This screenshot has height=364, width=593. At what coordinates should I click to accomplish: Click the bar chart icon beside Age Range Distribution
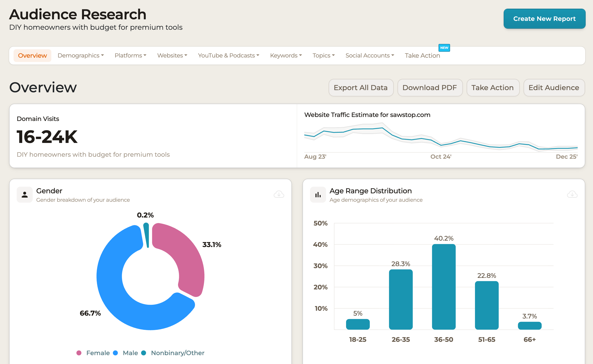point(318,194)
